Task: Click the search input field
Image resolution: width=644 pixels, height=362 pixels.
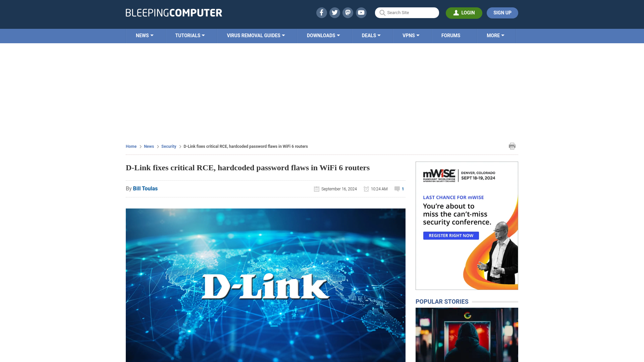Action: [x=407, y=12]
